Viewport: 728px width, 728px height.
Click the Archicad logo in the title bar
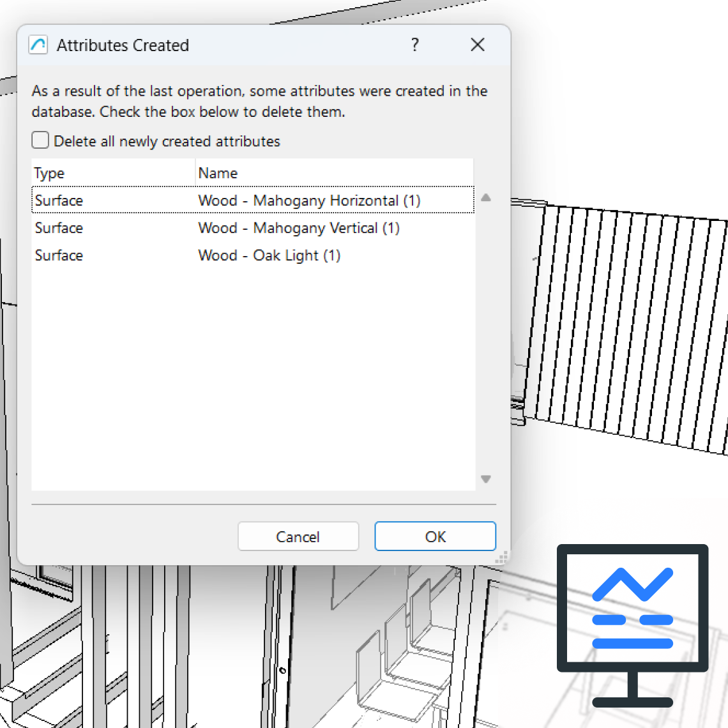point(38,45)
